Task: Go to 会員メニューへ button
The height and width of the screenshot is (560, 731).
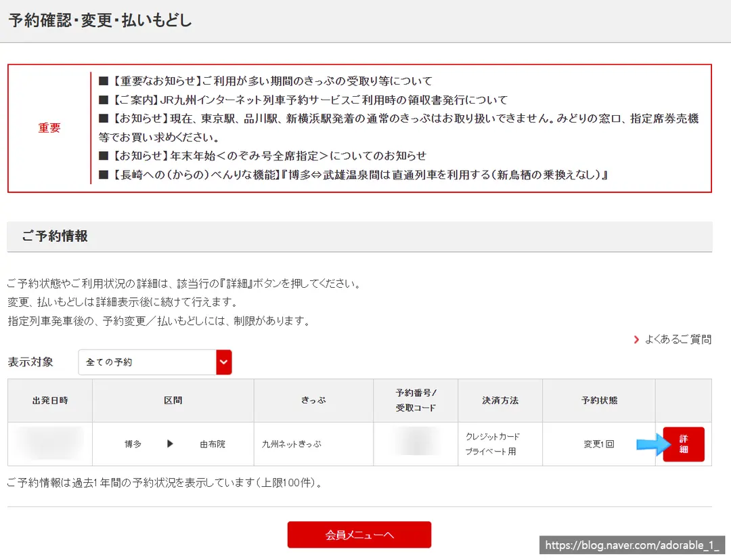Action: (x=359, y=534)
